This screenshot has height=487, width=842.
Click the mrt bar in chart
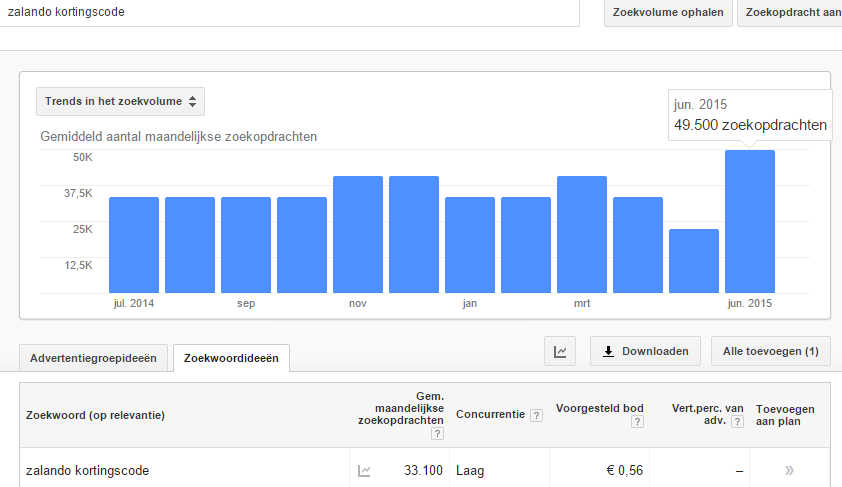click(582, 235)
